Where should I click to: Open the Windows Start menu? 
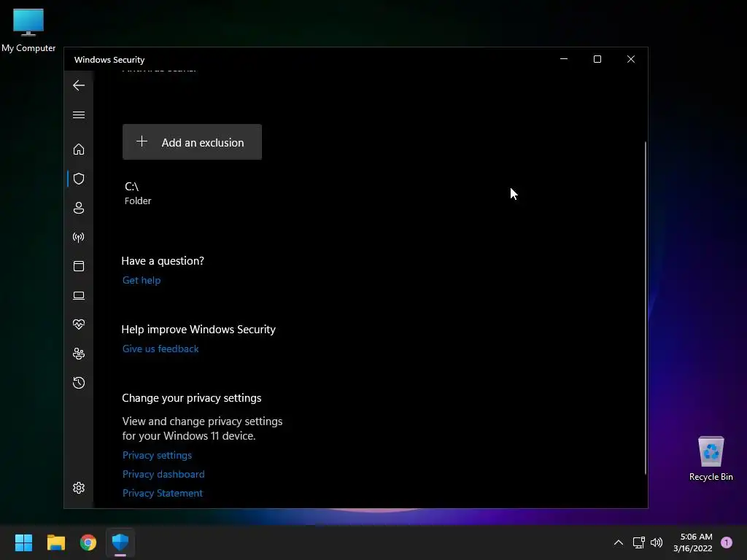pyautogui.click(x=23, y=542)
